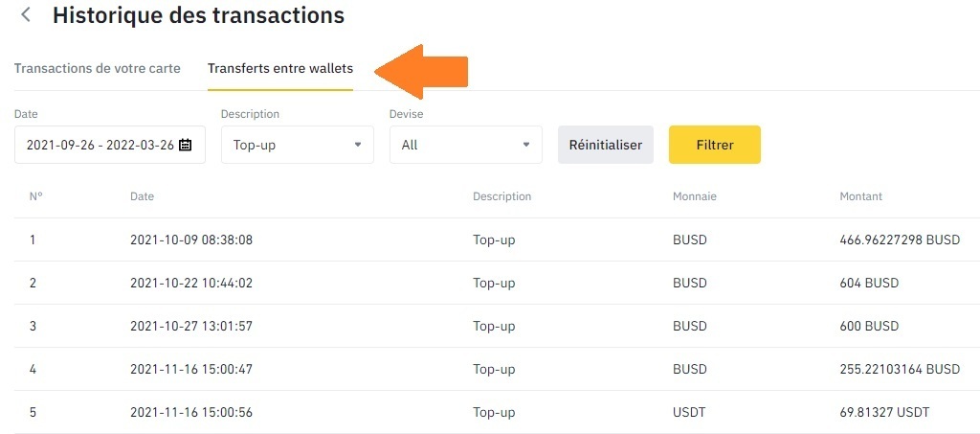Select transaction row dated 2021-10-22 10:44:02

(191, 284)
